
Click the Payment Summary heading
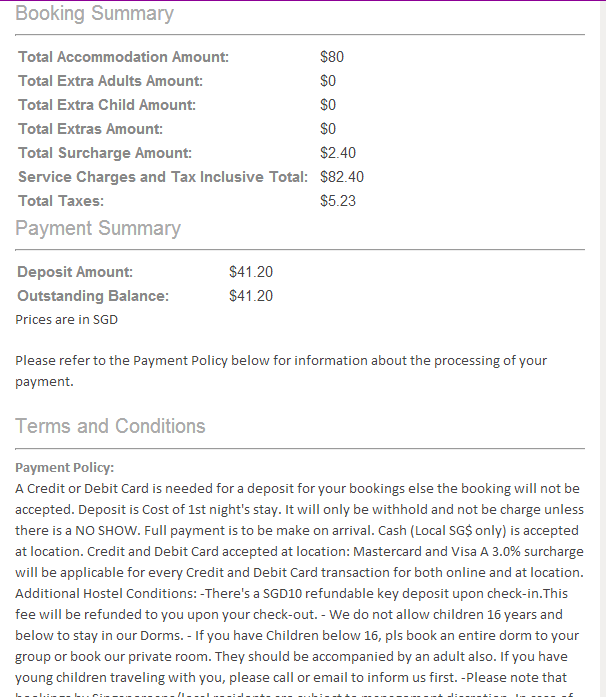tap(98, 229)
